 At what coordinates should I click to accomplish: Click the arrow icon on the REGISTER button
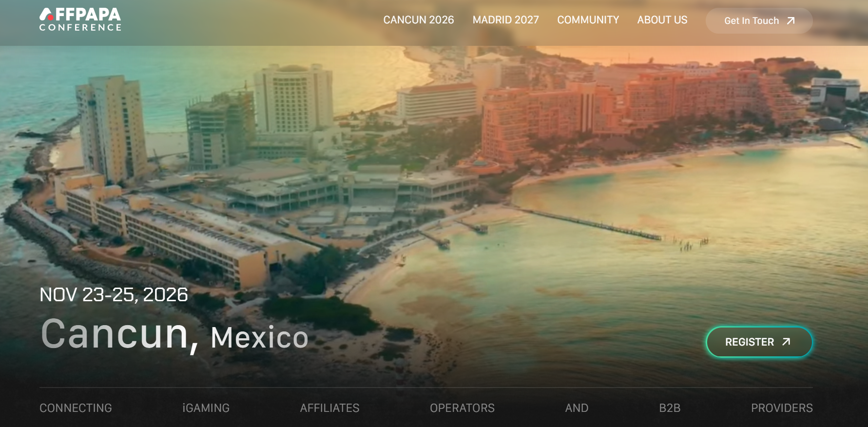[786, 342]
